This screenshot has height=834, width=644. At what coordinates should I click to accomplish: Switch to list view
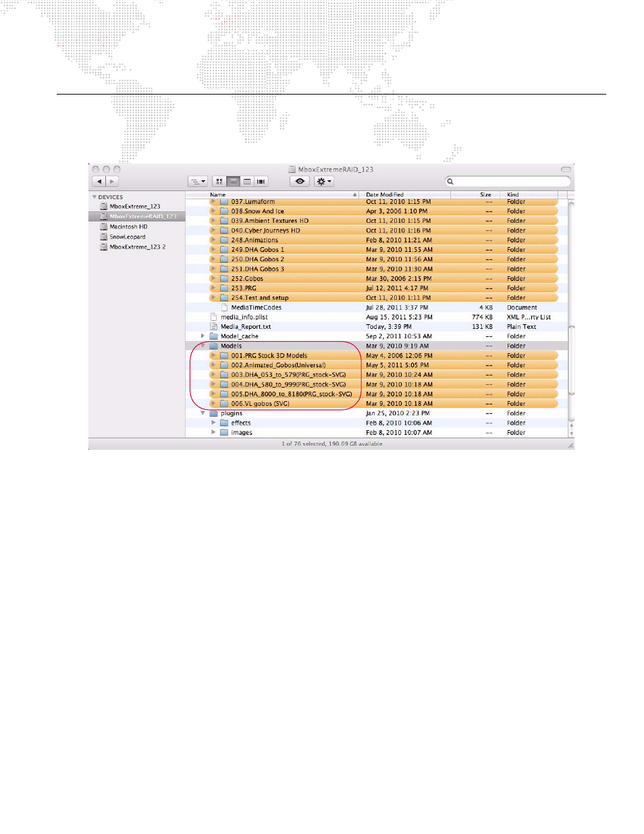pos(233,181)
